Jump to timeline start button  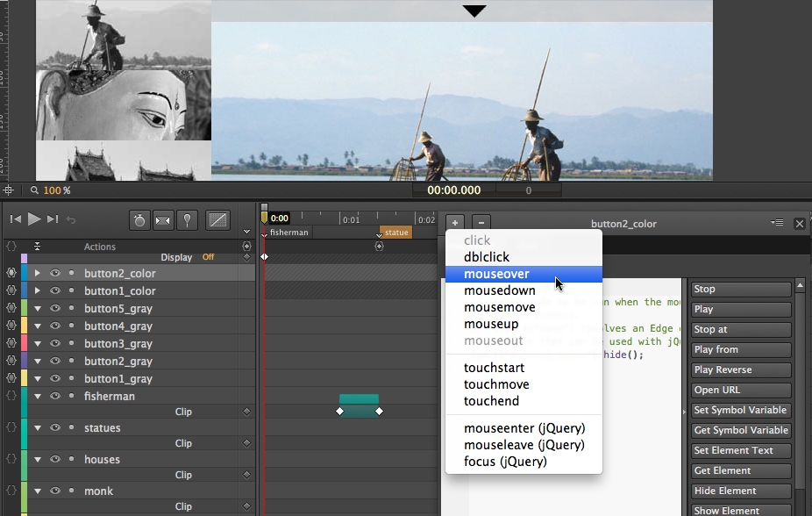[x=16, y=219]
